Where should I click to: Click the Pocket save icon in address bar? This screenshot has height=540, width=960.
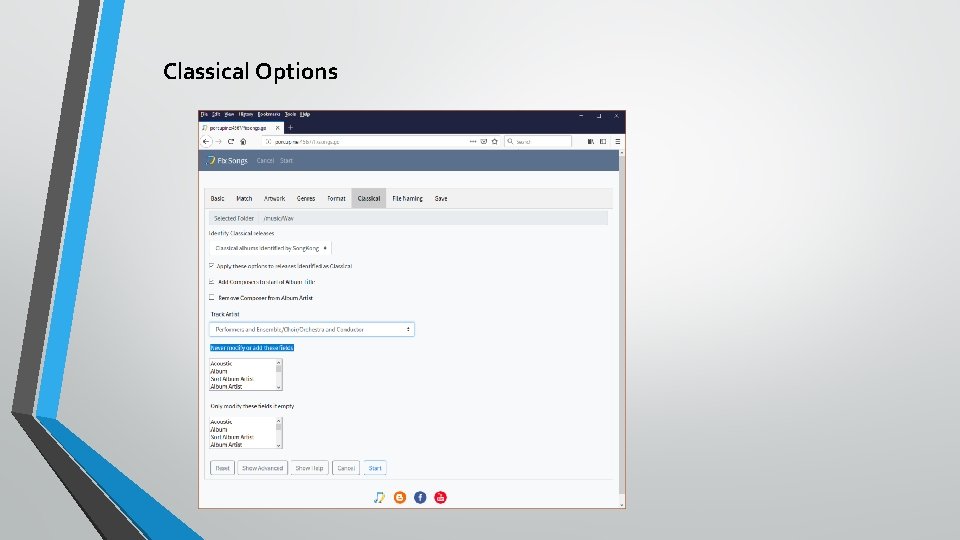click(484, 141)
